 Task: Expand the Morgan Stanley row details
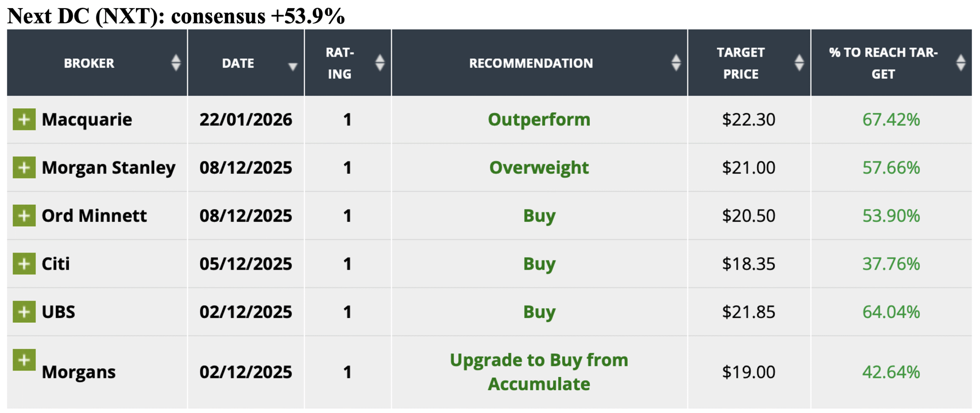24,167
